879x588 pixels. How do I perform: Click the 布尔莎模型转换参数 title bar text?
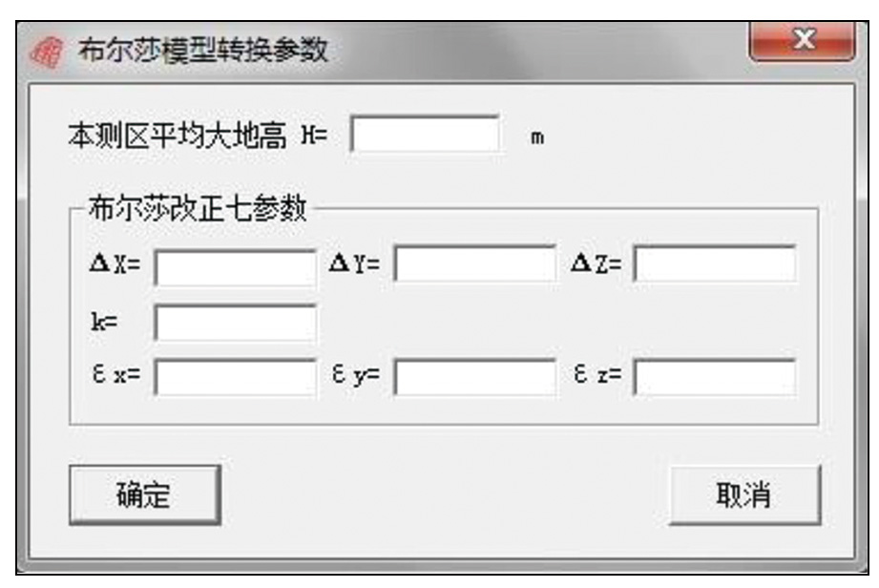click(x=200, y=50)
